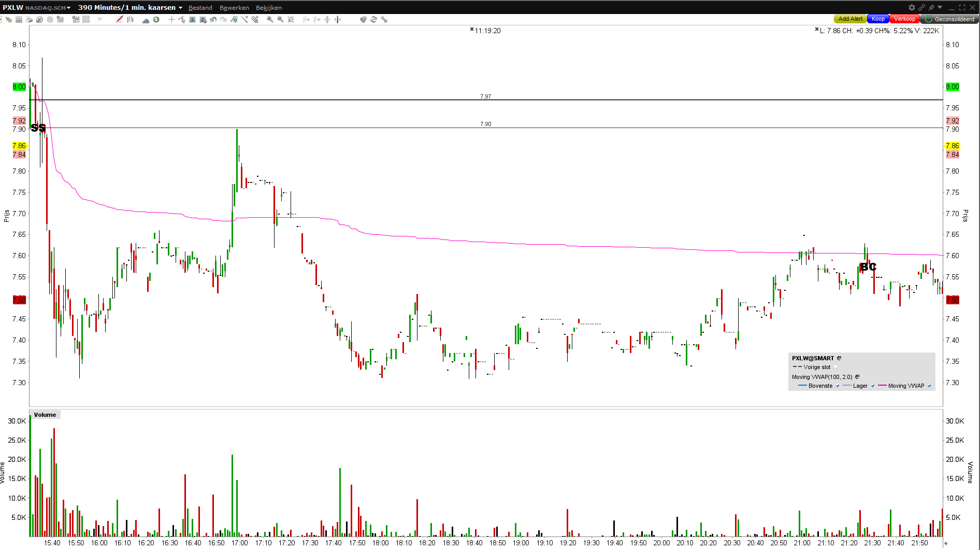Open chart wrench configuration icon
The height and width of the screenshot is (550, 980).
pyautogui.click(x=384, y=19)
